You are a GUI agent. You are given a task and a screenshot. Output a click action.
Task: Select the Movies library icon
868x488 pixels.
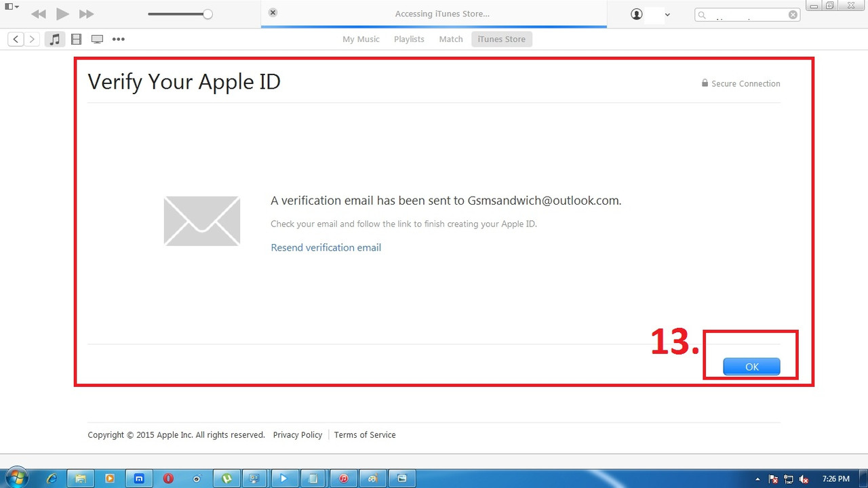(x=76, y=39)
